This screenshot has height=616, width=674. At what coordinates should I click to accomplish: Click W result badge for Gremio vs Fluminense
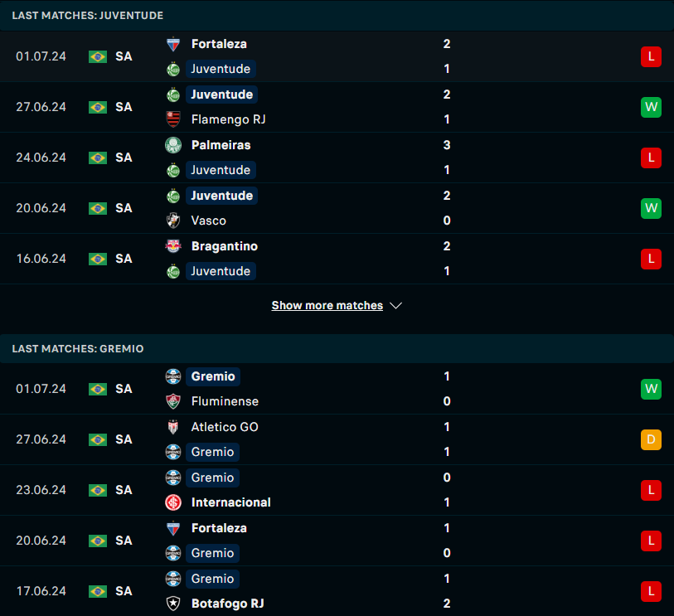pyautogui.click(x=651, y=389)
